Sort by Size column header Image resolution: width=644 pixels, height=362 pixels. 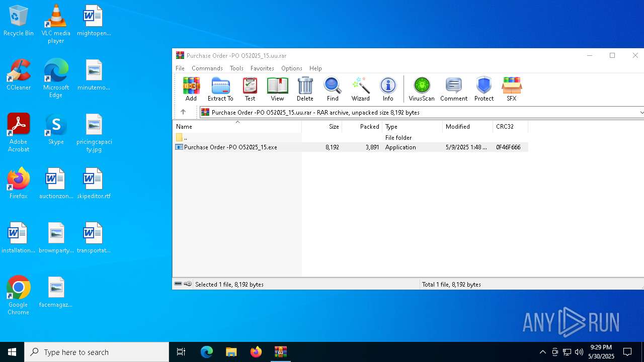pos(322,127)
